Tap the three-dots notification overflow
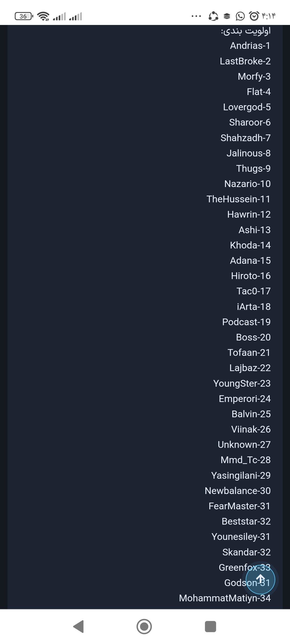This screenshot has height=644, width=290. click(196, 16)
